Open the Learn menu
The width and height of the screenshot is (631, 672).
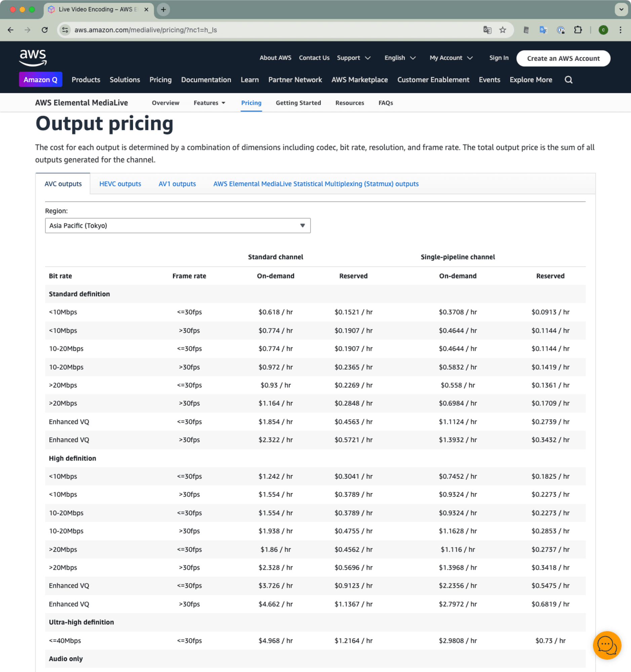tap(249, 80)
